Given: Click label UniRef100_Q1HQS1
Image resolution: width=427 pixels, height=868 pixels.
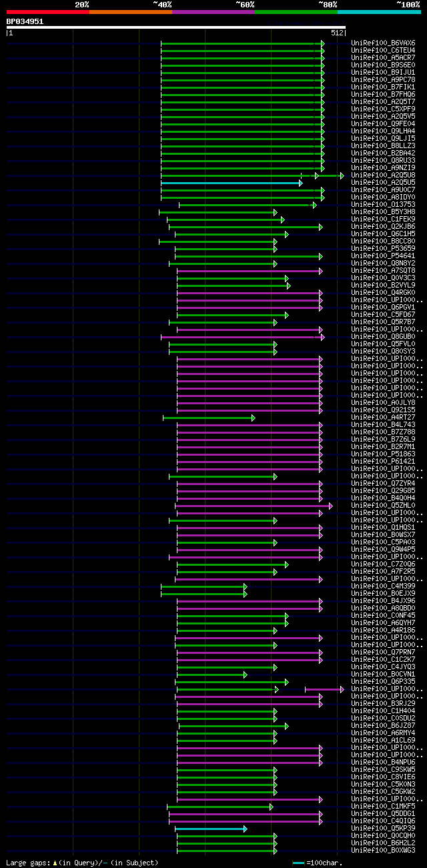Looking at the screenshot, I should [x=383, y=528].
